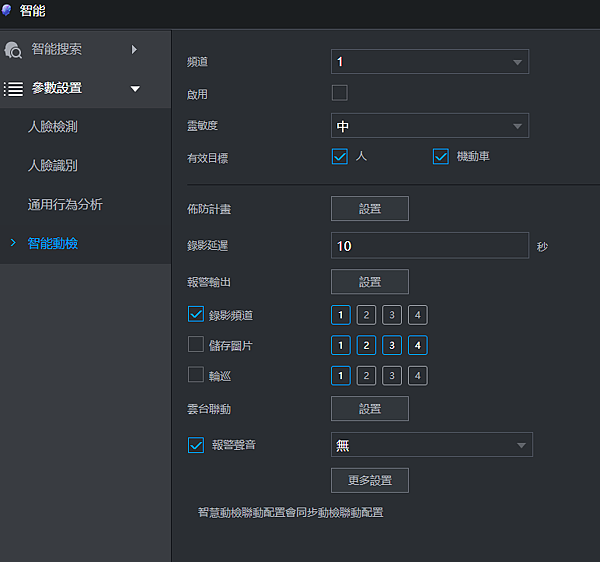Tick the 啟用 checkbox
The width and height of the screenshot is (600, 562).
pyautogui.click(x=340, y=93)
